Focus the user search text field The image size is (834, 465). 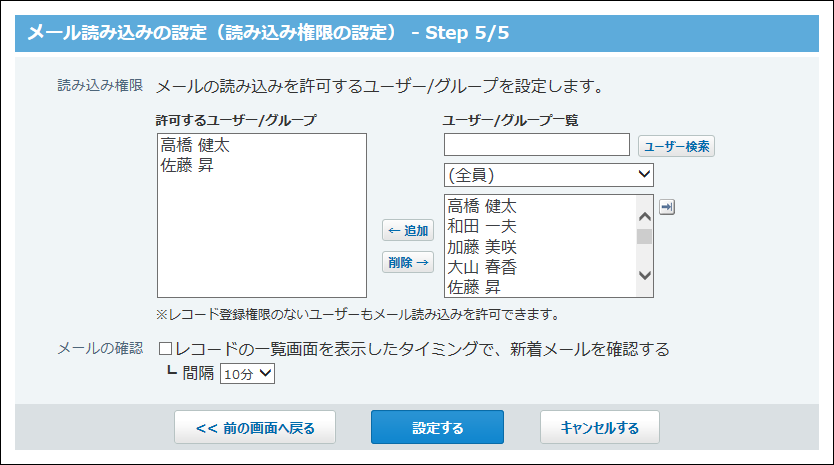pyautogui.click(x=536, y=146)
